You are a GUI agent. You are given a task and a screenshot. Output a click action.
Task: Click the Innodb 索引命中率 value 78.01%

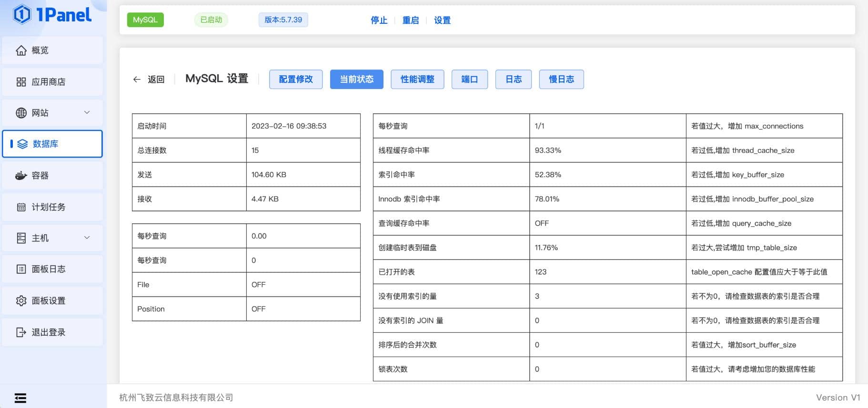547,199
